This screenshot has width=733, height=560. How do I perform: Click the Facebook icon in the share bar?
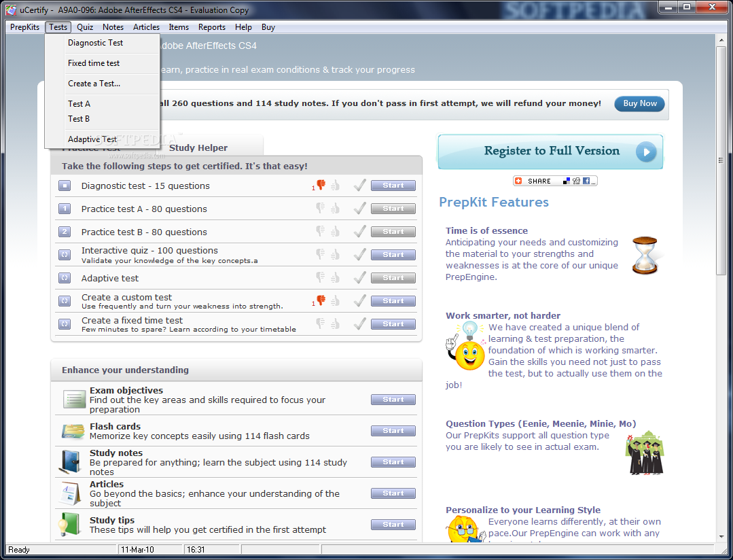coord(586,181)
